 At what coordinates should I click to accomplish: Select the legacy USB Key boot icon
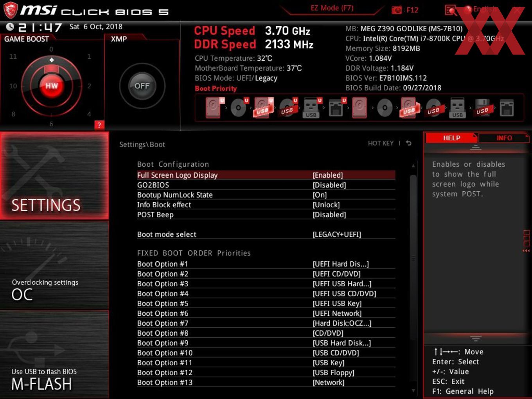point(457,108)
